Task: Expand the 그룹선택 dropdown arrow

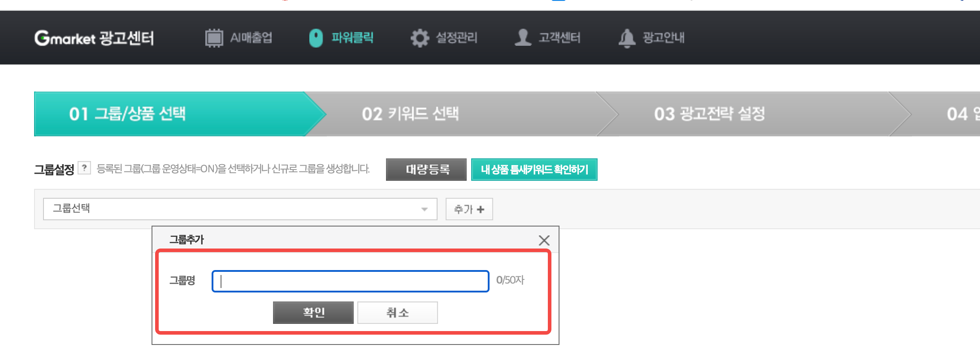Action: pos(424,209)
